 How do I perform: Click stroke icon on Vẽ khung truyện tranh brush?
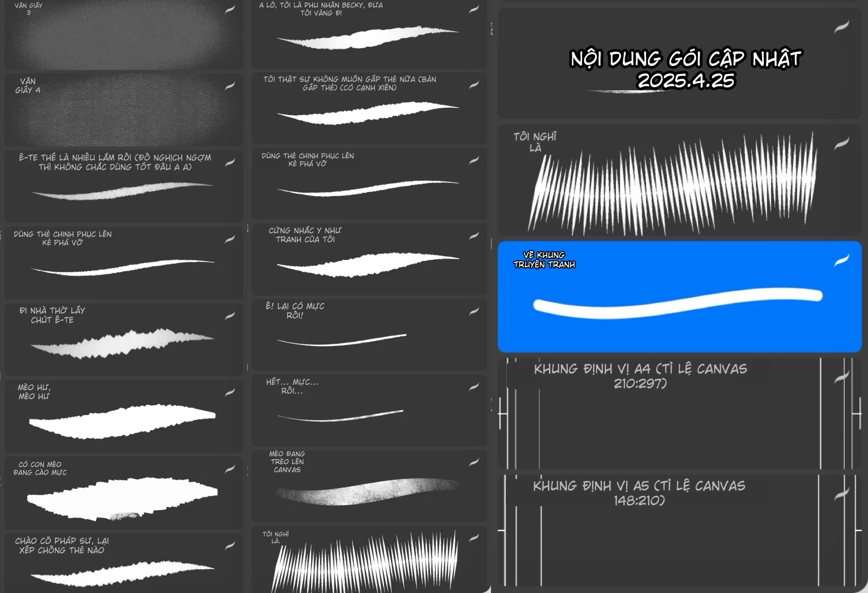[841, 260]
